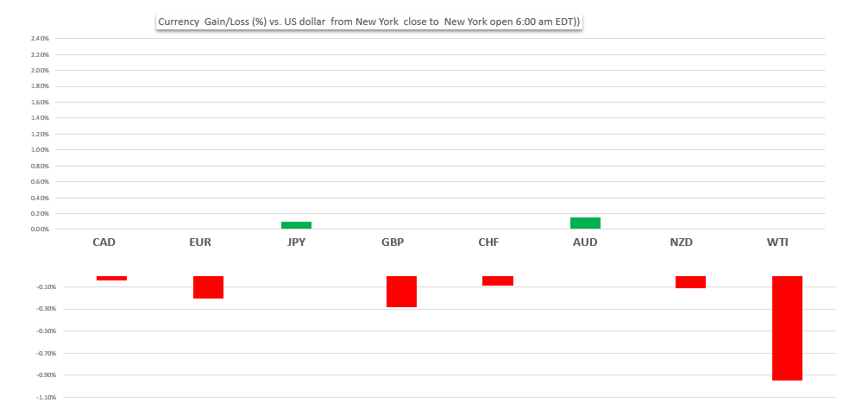
Task: Select the EUR category label
Action: pyautogui.click(x=200, y=242)
